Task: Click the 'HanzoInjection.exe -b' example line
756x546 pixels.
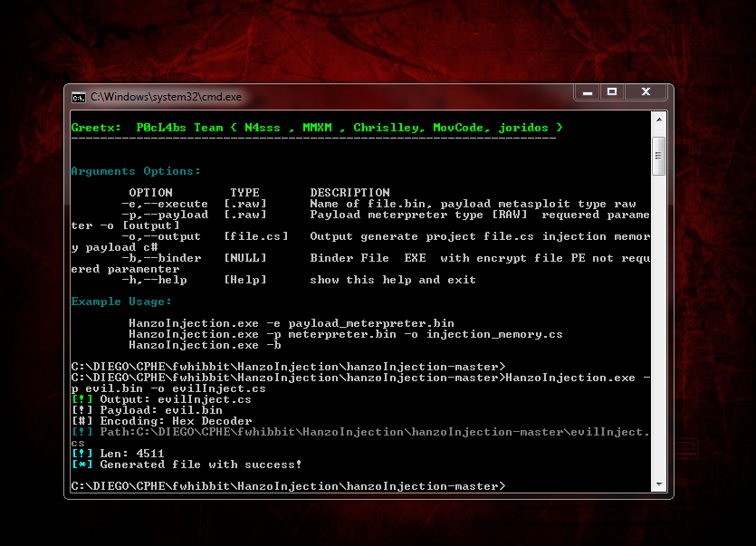Action: (x=205, y=345)
